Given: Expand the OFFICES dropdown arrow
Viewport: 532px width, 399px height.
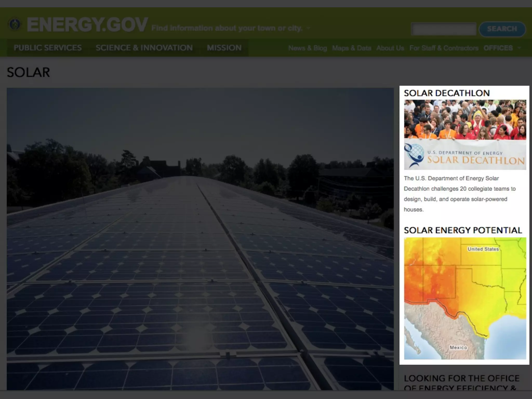Looking at the screenshot, I should point(519,48).
